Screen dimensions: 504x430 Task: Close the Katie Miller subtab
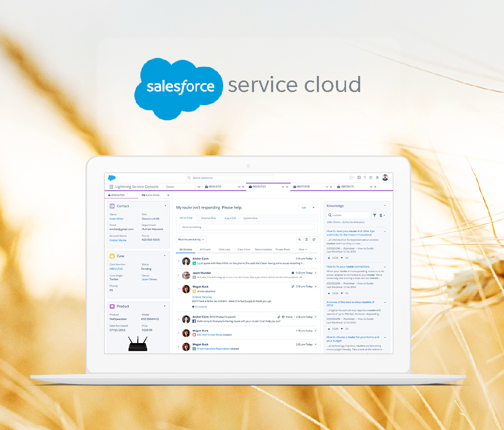168,196
